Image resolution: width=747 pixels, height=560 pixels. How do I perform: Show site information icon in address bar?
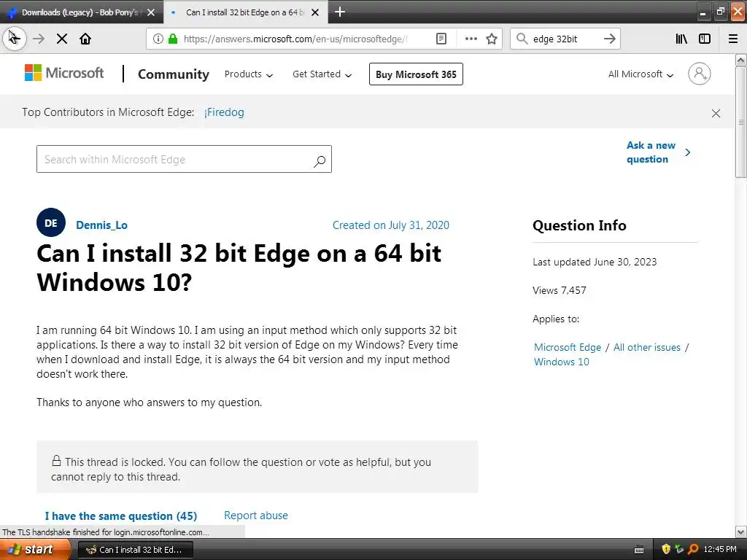point(158,39)
